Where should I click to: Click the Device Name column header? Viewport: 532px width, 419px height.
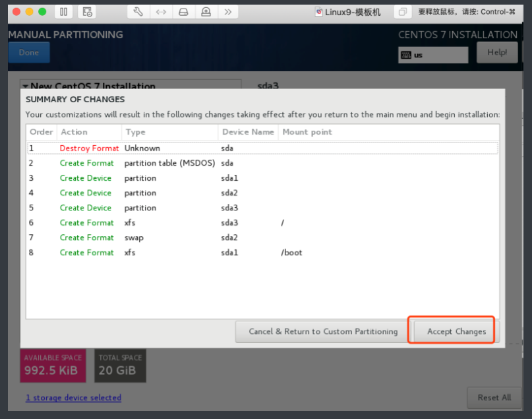click(248, 132)
